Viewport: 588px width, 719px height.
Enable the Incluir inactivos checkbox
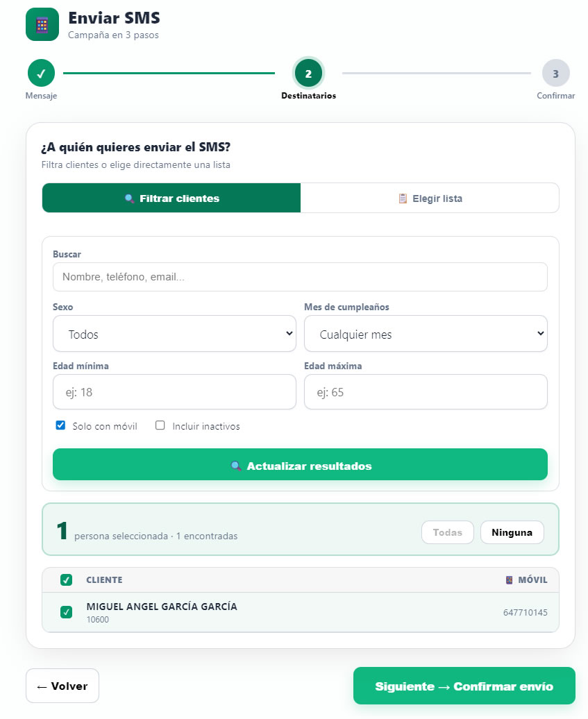(159, 425)
